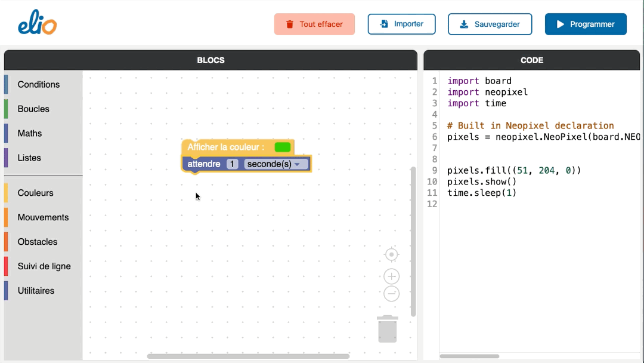Select the Maths category
The image size is (644, 363).
[30, 133]
